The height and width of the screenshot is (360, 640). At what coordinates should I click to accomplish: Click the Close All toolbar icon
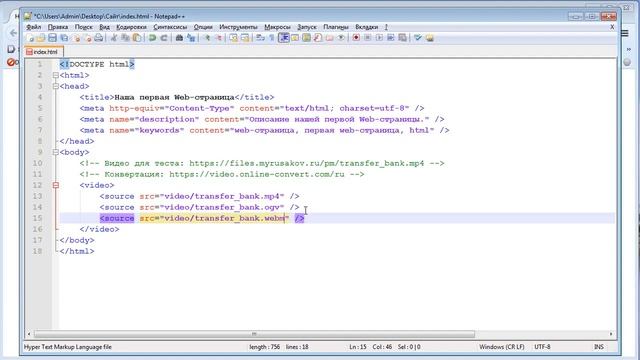pos(87,38)
